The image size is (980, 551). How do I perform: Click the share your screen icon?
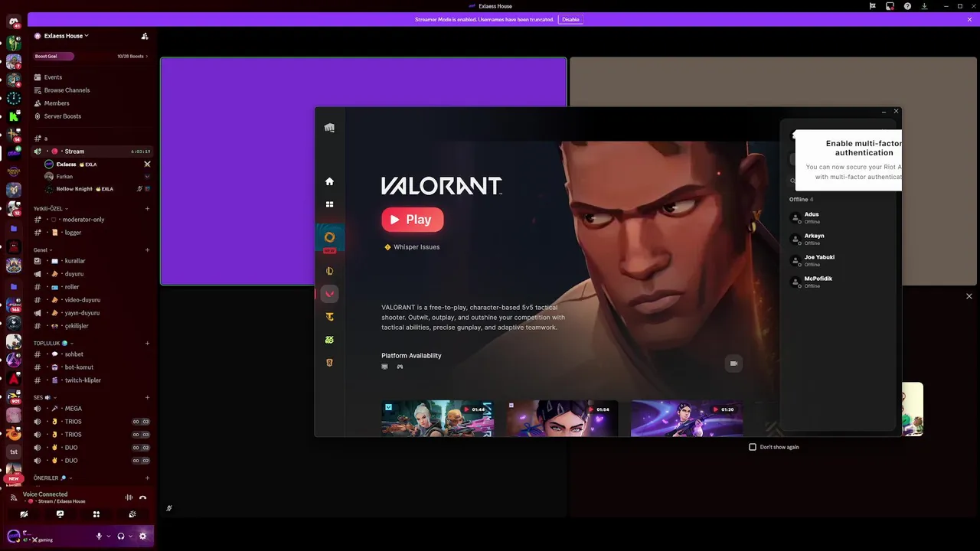tap(60, 514)
